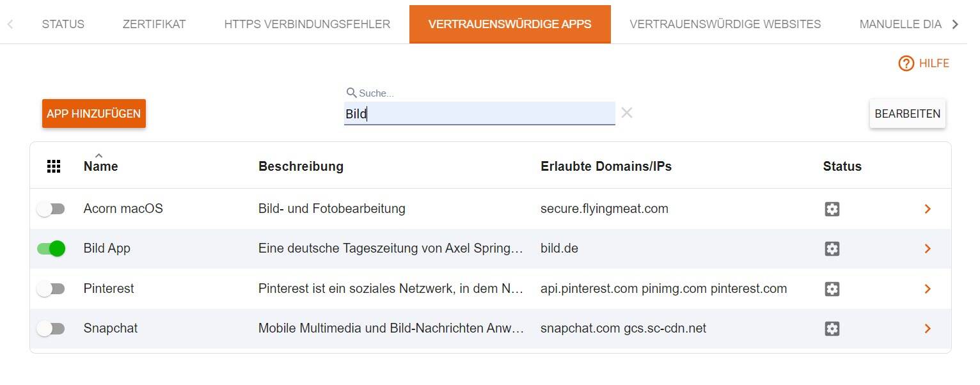This screenshot has height=385, width=980.
Task: Click the help question mark icon
Action: [x=906, y=63]
